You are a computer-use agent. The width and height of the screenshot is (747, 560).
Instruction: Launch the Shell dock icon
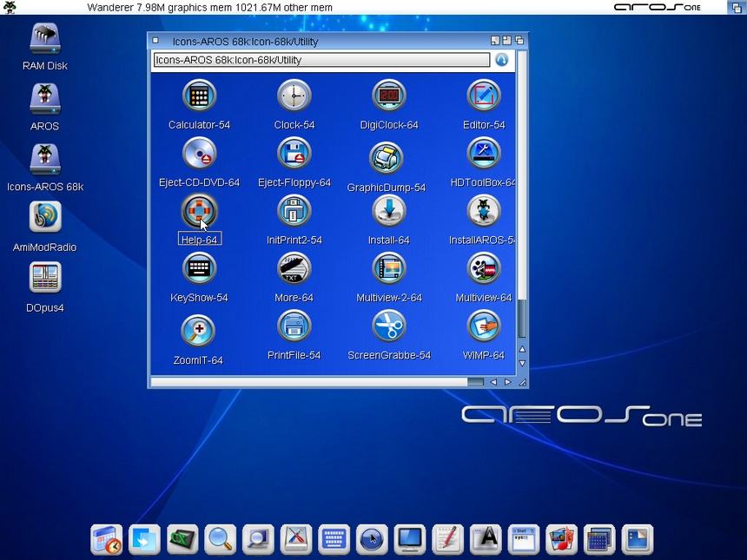[x=524, y=540]
